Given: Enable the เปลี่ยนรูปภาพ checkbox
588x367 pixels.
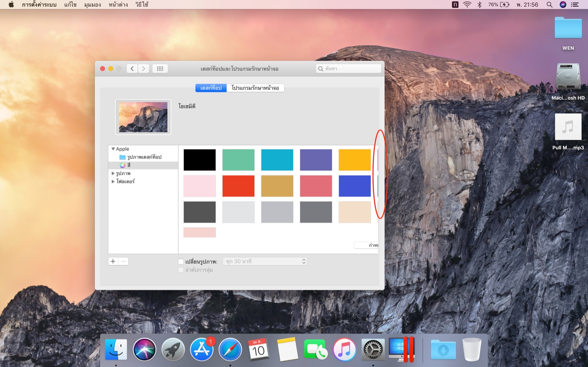Looking at the screenshot, I should [181, 261].
